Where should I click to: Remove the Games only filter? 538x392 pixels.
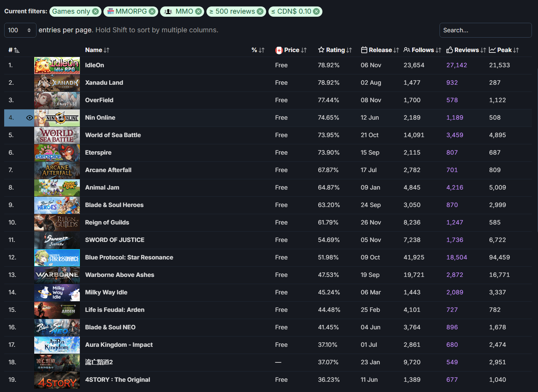click(95, 11)
